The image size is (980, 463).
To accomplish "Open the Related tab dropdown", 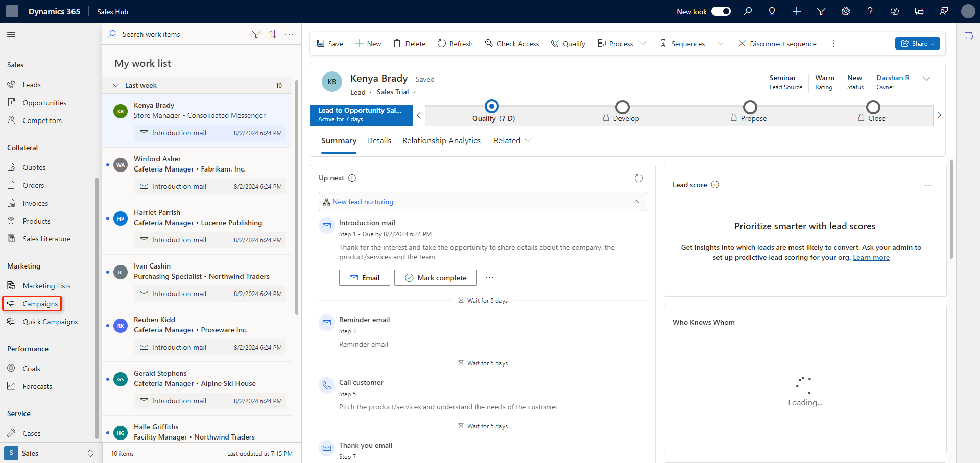I will click(512, 141).
